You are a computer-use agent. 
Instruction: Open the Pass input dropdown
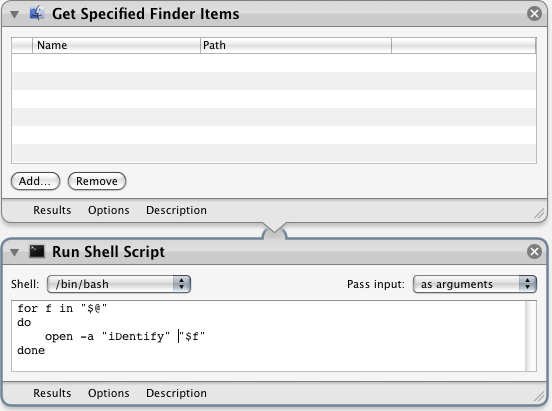click(x=475, y=284)
